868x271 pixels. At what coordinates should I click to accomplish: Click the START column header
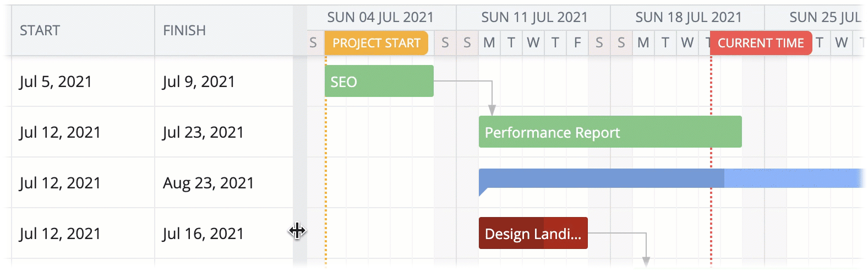pos(40,30)
